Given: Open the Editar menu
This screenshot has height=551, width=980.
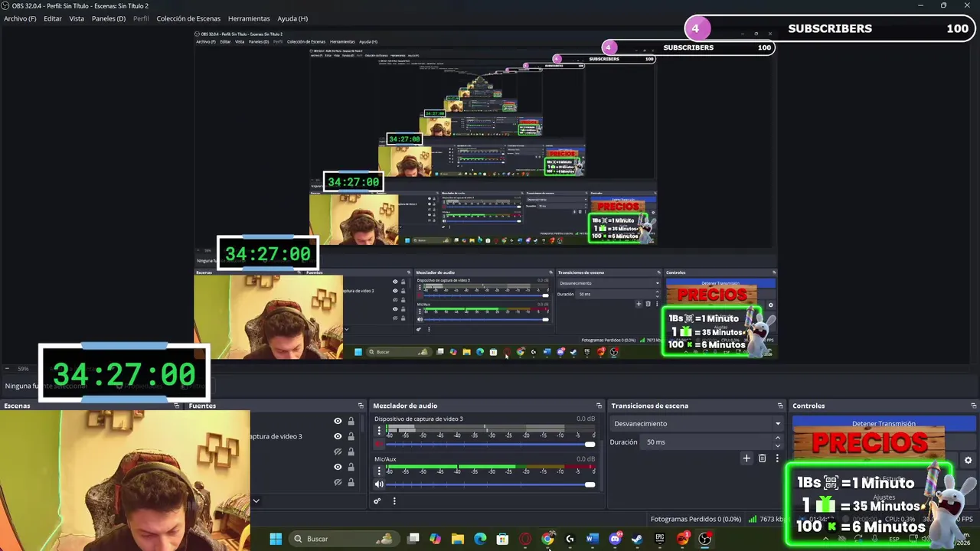Looking at the screenshot, I should point(53,18).
